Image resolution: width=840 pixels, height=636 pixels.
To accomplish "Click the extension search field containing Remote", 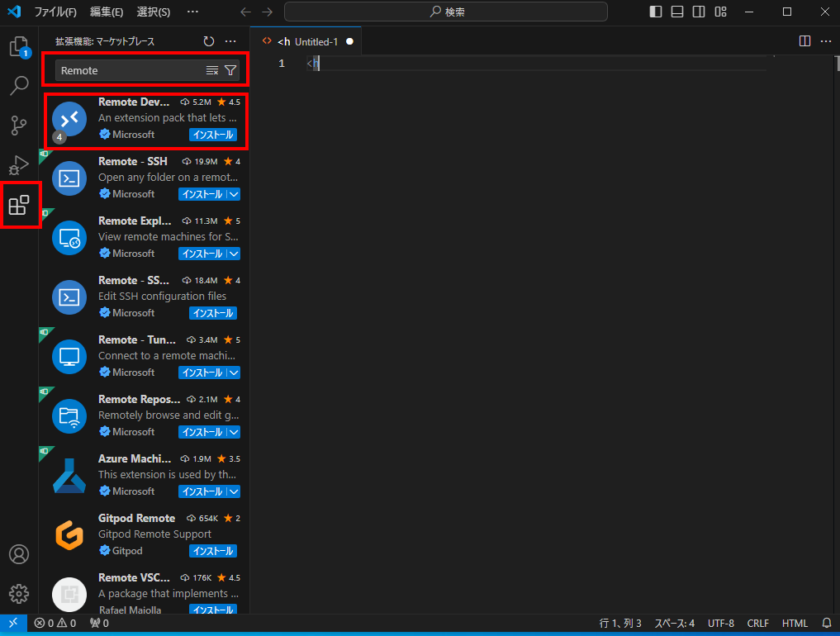I will pos(128,71).
